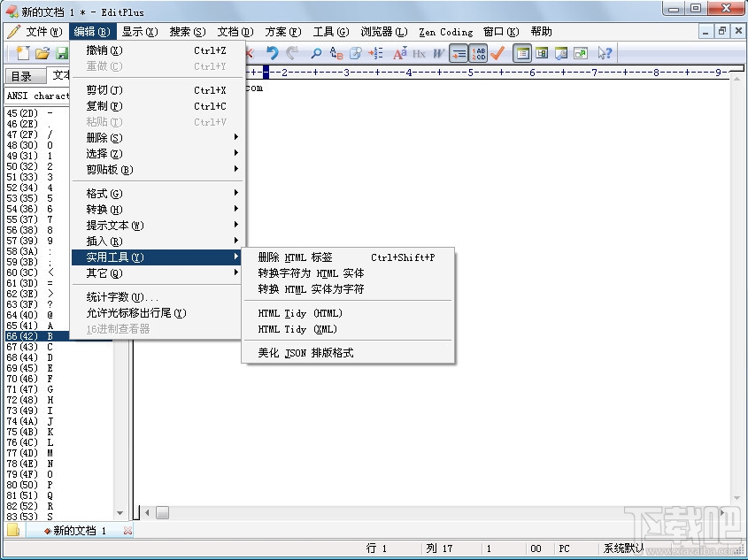Open the 搜索 (Search) menu
The image size is (748, 560).
pyautogui.click(x=187, y=31)
